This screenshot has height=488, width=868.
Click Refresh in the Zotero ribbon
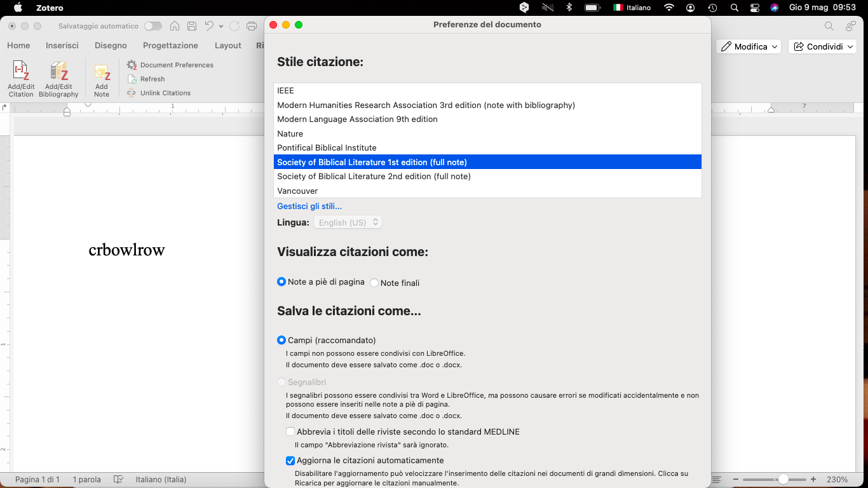coord(146,79)
